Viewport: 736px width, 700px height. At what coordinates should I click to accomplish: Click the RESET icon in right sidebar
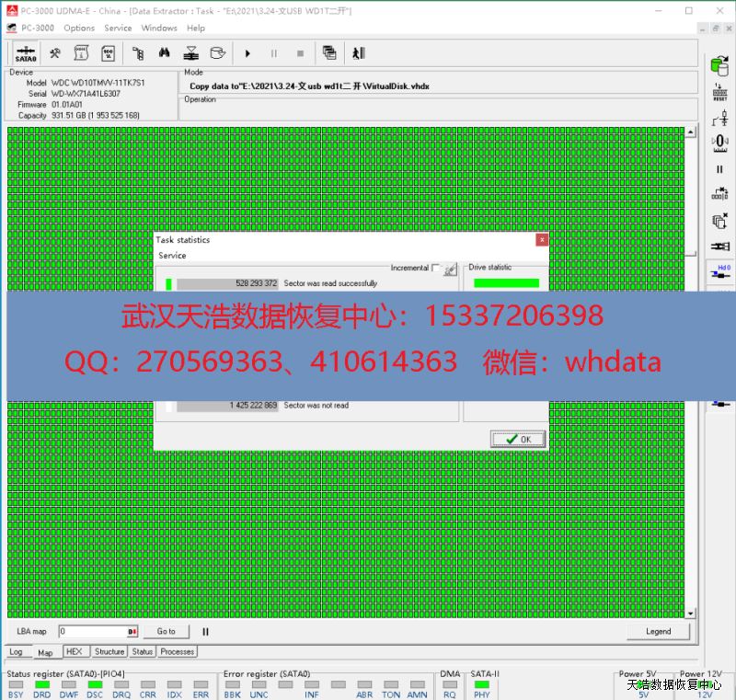[720, 92]
